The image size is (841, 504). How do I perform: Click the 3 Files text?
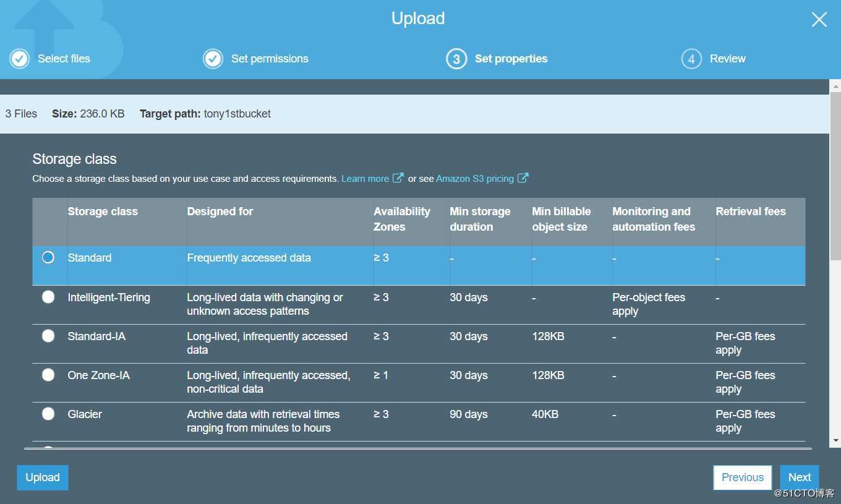click(x=21, y=114)
